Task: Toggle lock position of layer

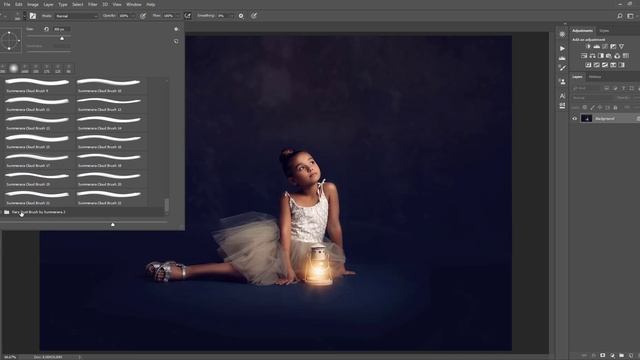Action: click(x=600, y=107)
